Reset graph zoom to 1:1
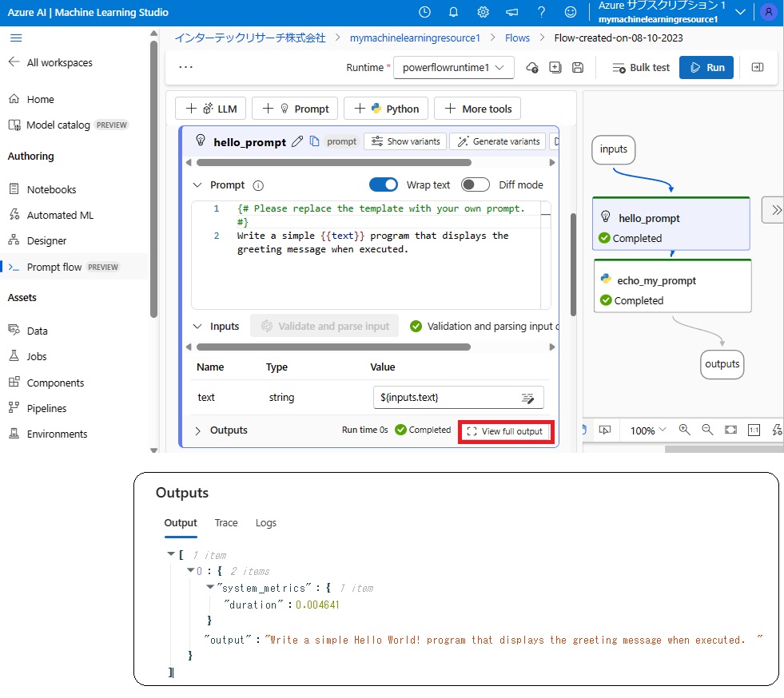Screen dimensions: 784x698 coord(754,430)
